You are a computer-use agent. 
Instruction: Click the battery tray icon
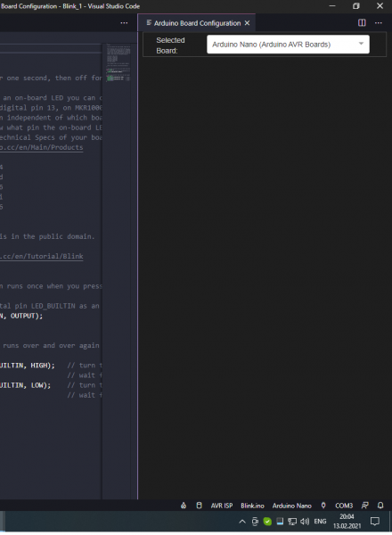click(x=280, y=522)
